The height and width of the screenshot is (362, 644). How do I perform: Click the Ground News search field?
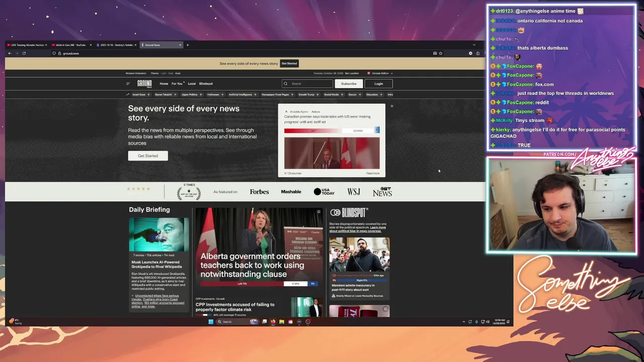(x=307, y=83)
